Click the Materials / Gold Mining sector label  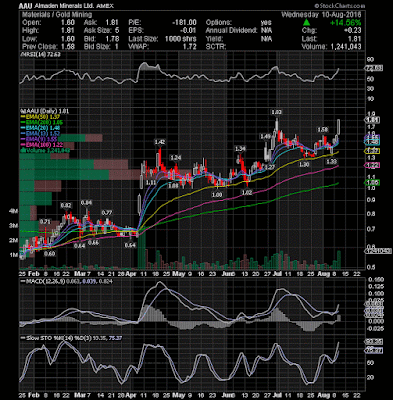[57, 14]
